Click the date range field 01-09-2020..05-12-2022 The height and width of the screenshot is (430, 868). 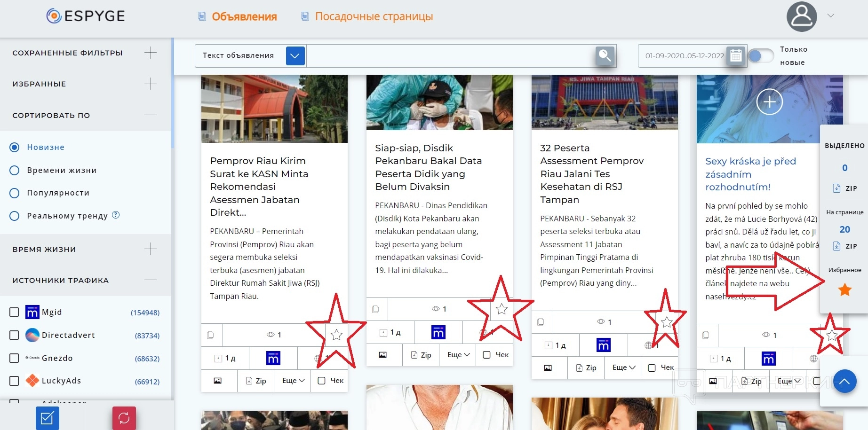point(685,56)
